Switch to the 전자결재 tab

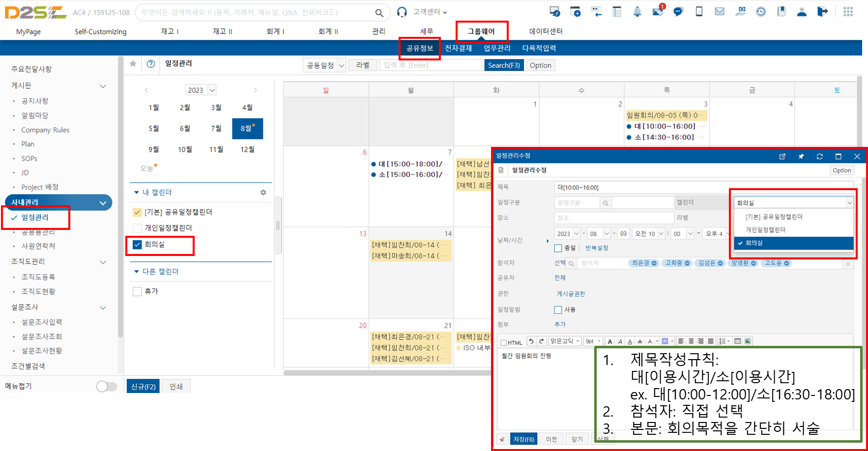(x=458, y=48)
